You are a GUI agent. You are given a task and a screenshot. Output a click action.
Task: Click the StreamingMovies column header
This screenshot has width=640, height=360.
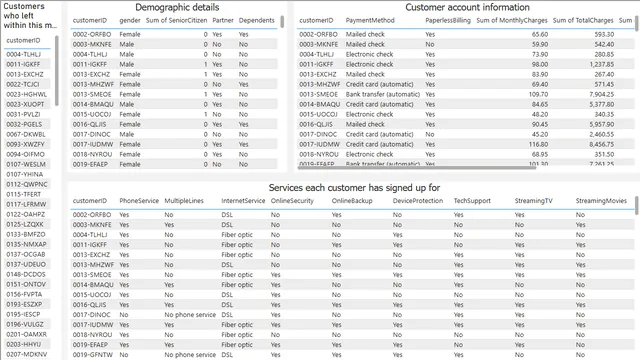tap(601, 201)
